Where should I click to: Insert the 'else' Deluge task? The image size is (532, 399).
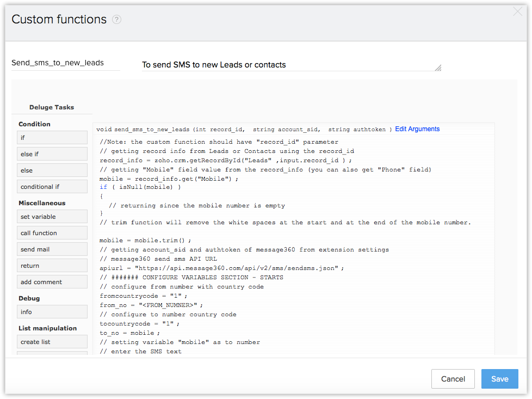click(x=52, y=170)
